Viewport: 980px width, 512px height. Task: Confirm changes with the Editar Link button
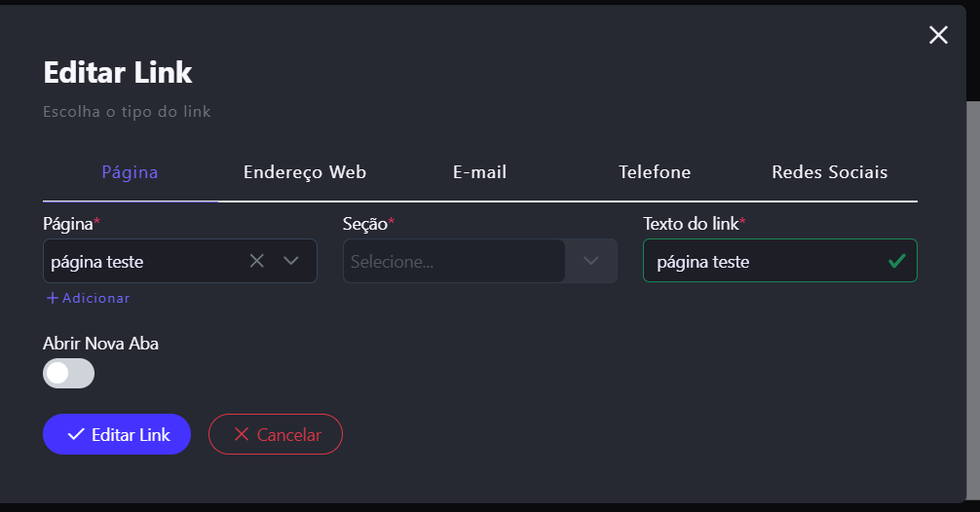(x=117, y=435)
